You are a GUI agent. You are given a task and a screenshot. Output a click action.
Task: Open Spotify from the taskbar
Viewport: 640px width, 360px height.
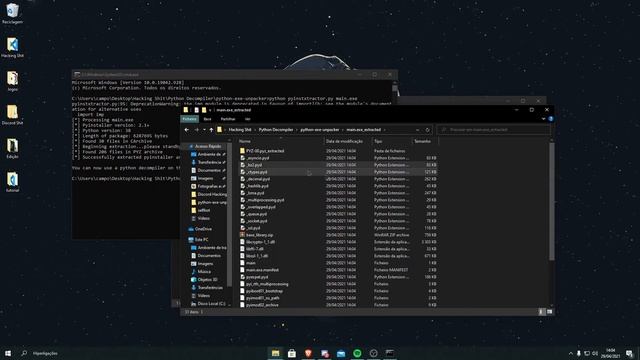point(357,353)
